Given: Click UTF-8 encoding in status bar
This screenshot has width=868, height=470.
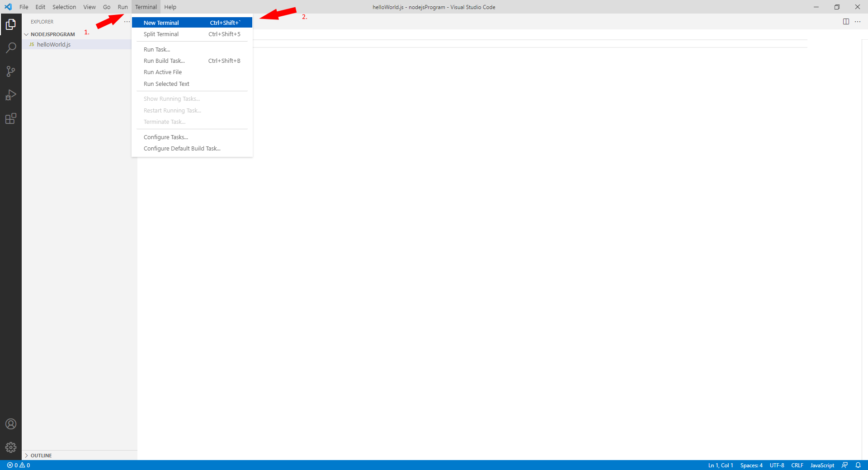Looking at the screenshot, I should pyautogui.click(x=777, y=465).
